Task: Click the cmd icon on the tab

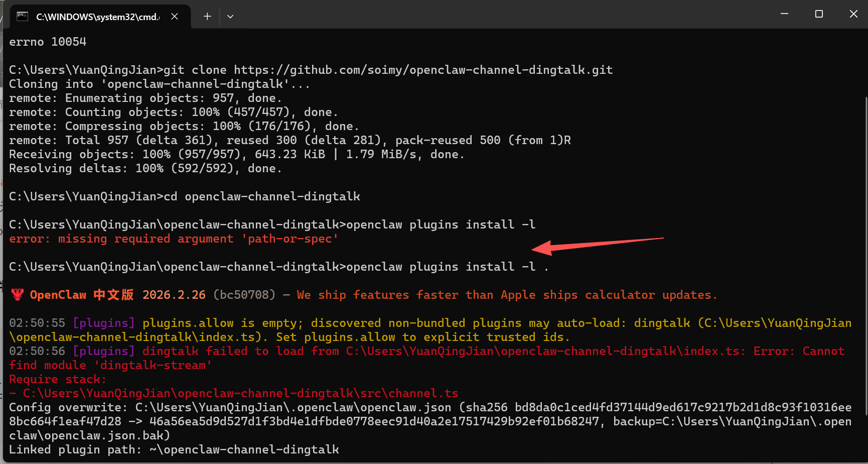Action: tap(23, 17)
